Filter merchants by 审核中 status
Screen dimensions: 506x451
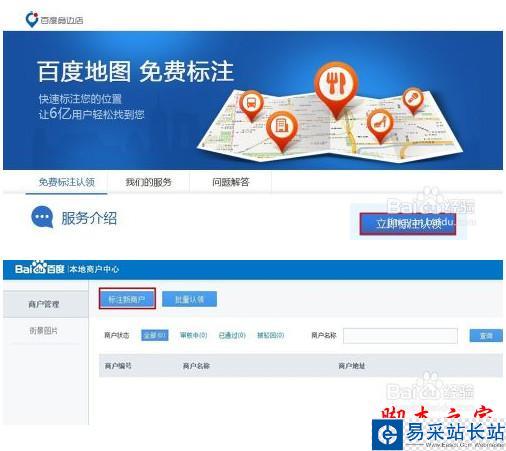coord(194,335)
